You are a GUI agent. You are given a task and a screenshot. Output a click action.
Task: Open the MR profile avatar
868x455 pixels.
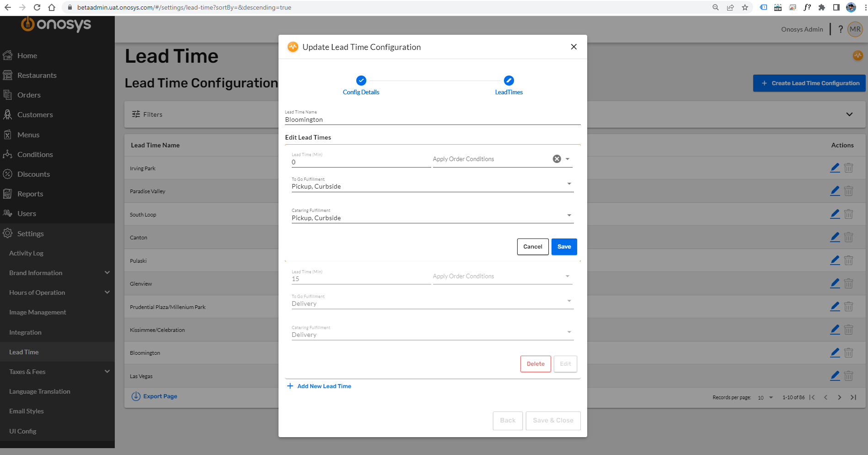pos(855,29)
